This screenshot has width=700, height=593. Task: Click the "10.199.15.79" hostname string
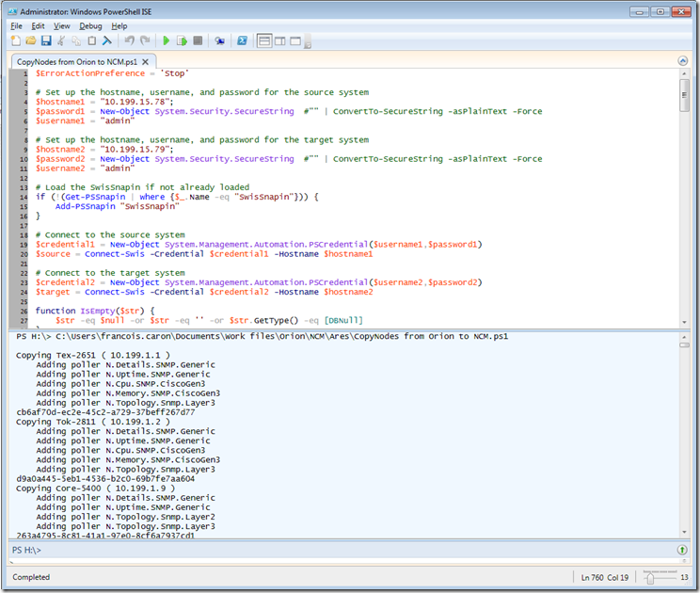pyautogui.click(x=135, y=149)
